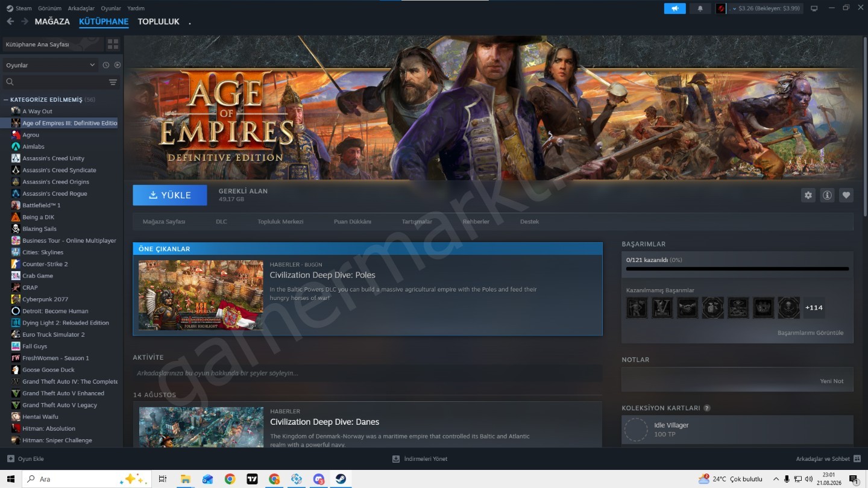Open the Destek link
868x488 pixels.
tap(530, 222)
